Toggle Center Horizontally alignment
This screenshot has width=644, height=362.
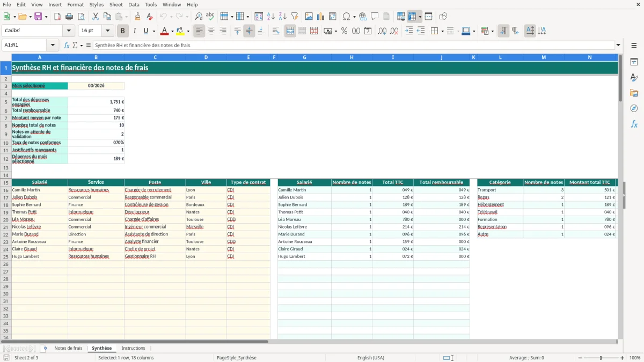pos(211,31)
